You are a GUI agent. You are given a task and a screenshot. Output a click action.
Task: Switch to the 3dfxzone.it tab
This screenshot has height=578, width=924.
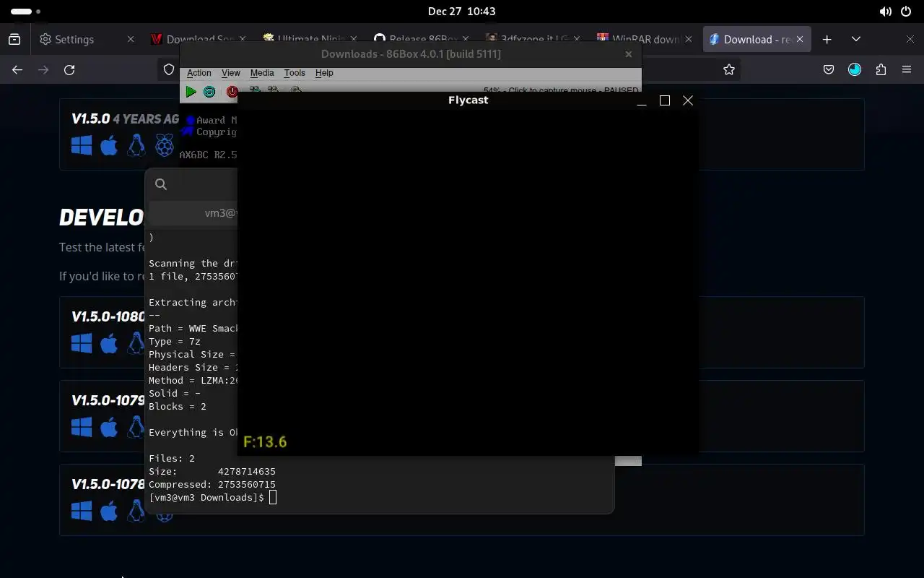point(532,39)
